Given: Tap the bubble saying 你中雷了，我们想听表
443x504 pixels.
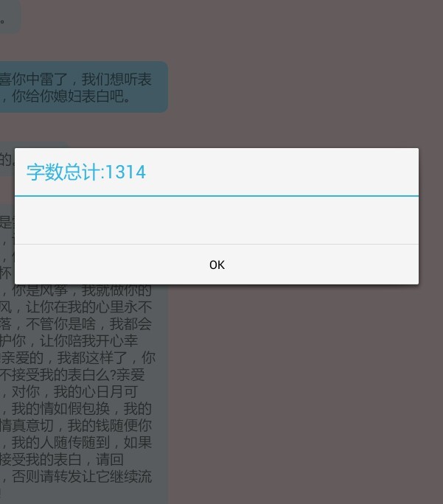Looking at the screenshot, I should (x=76, y=79).
